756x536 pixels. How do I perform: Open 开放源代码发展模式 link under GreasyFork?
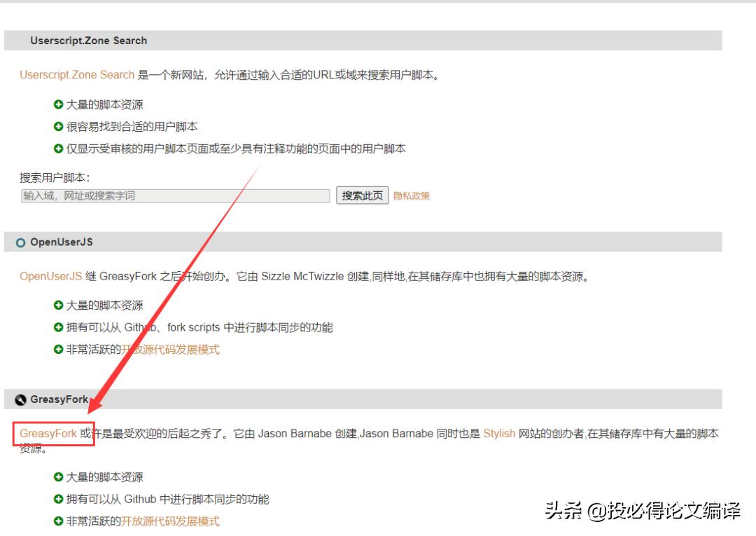point(170,521)
